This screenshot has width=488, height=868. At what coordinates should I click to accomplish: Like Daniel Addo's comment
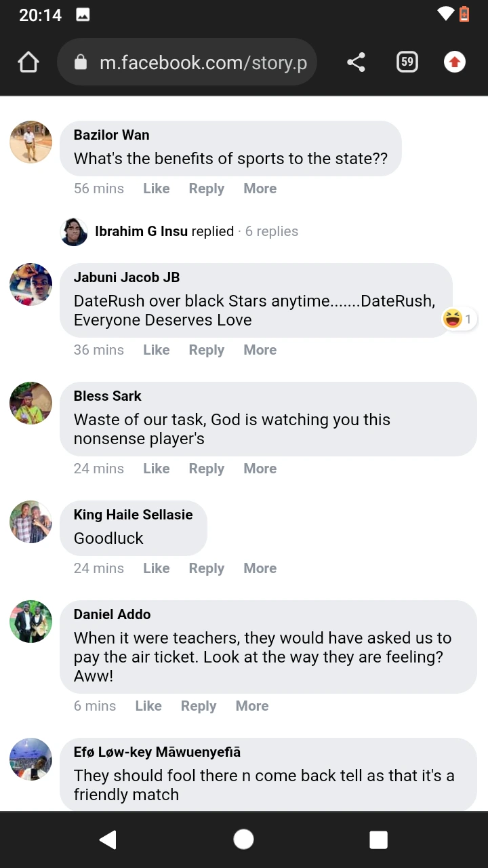click(x=148, y=706)
